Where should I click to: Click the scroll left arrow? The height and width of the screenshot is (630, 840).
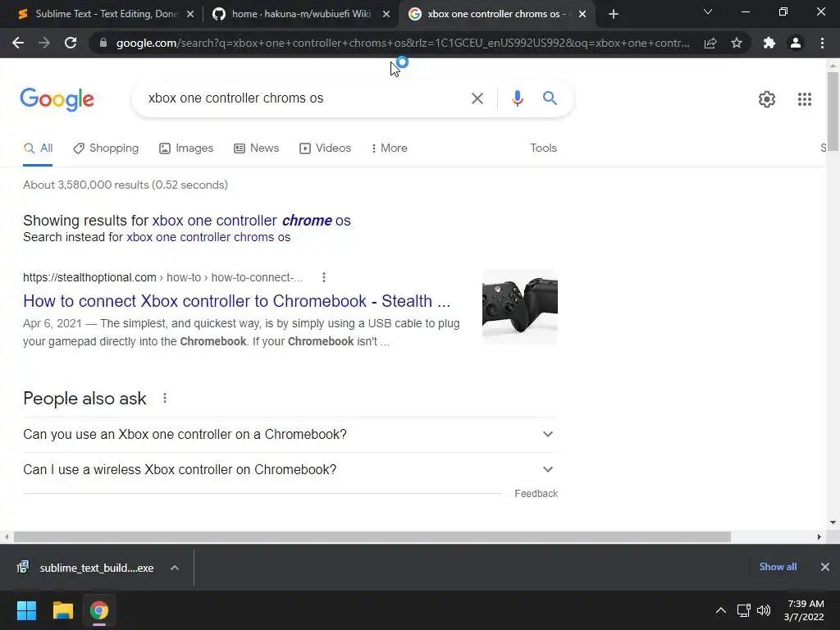[x=7, y=536]
